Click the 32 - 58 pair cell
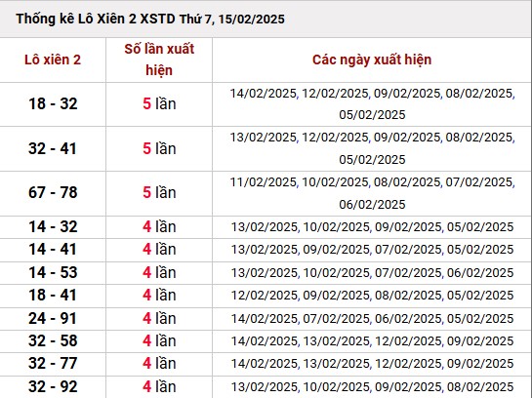Image resolution: width=532 pixels, height=398 pixels. coord(53,340)
